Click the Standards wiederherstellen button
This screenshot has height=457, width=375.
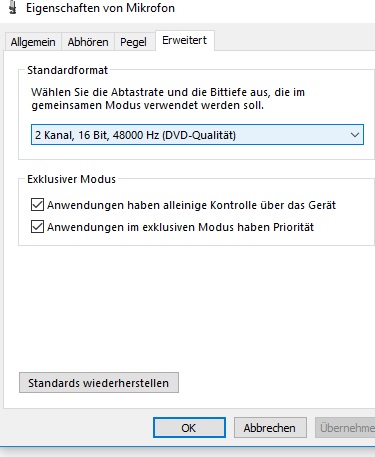[x=99, y=383]
